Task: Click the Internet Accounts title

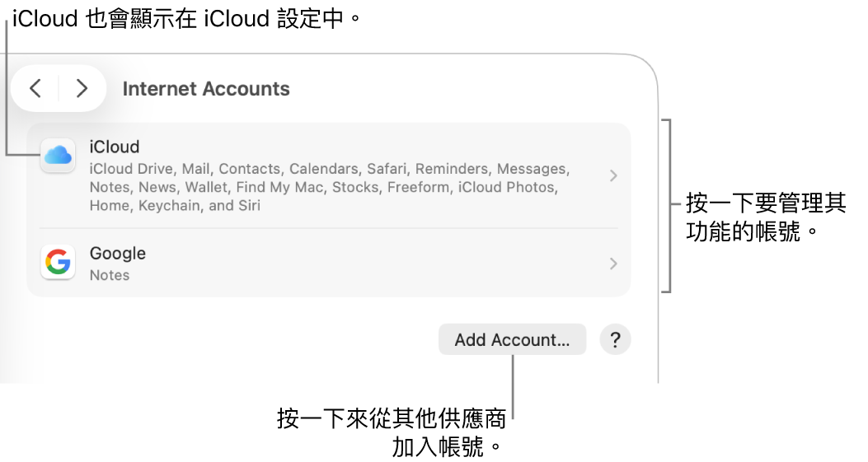Action: pyautogui.click(x=206, y=89)
